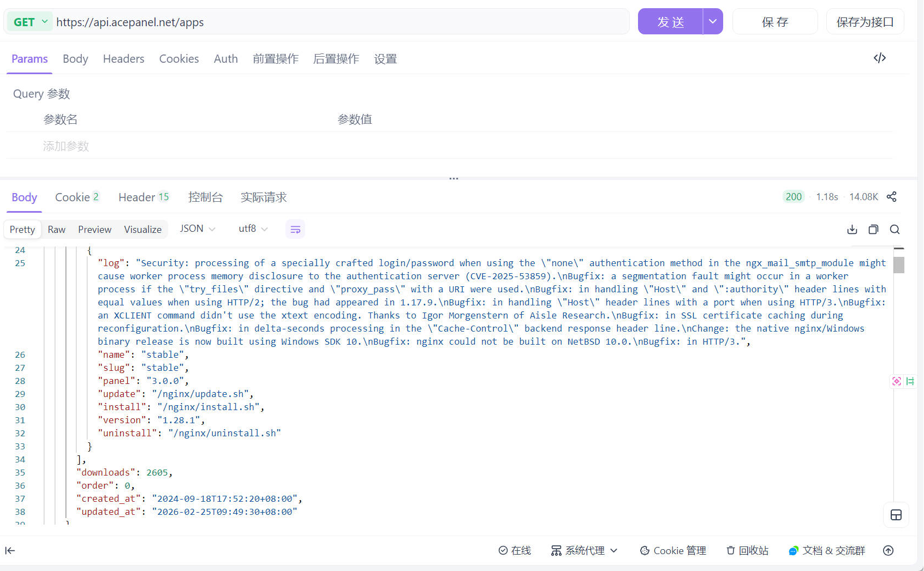Select Raw view mode
924x571 pixels.
pos(57,230)
